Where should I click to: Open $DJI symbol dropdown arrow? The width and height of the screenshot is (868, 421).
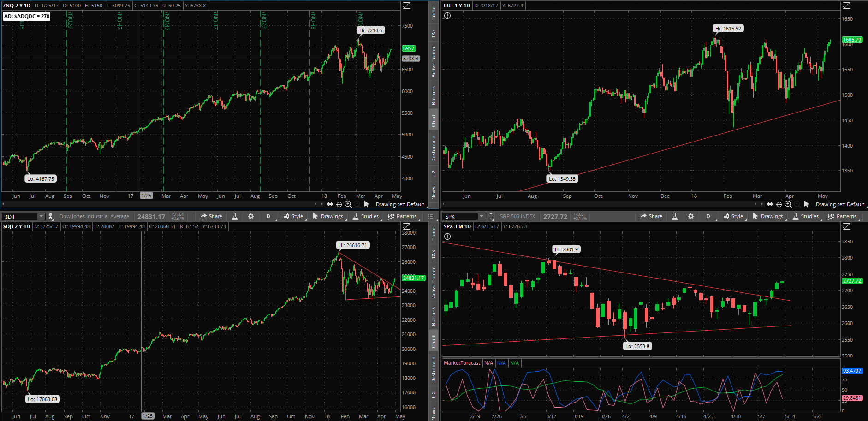(x=41, y=216)
